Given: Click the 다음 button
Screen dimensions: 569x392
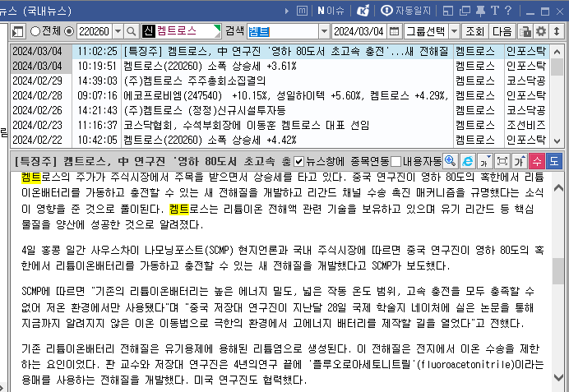Looking at the screenshot, I should [x=502, y=31].
